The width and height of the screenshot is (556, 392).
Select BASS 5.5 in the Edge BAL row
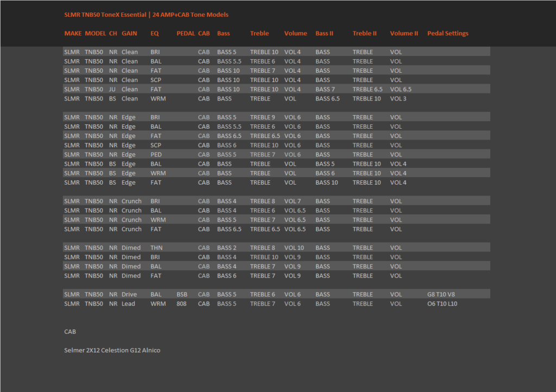[229, 127]
